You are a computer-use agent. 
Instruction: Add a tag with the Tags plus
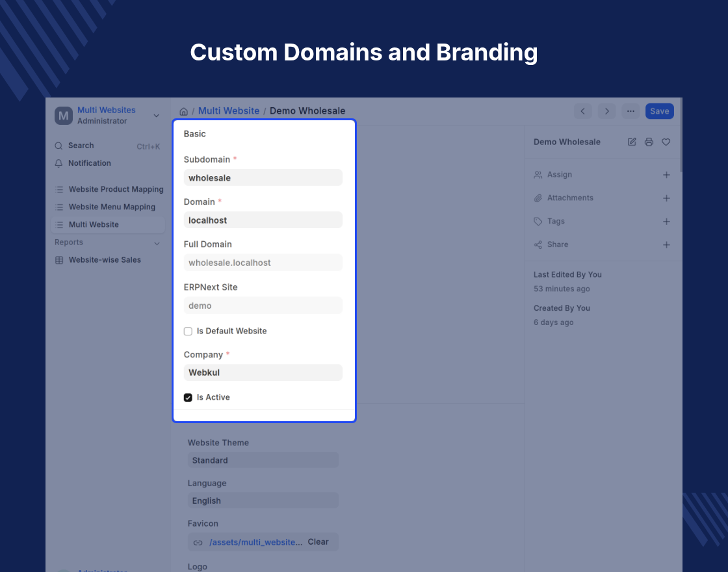pos(666,222)
